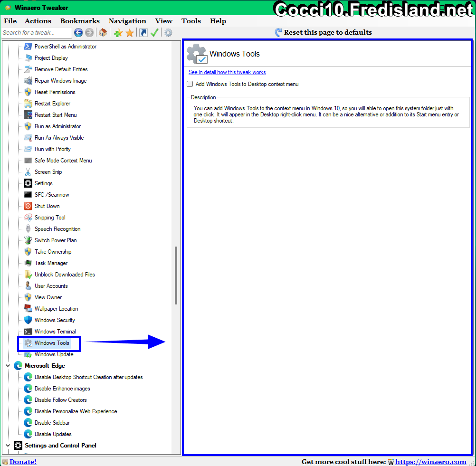Click the PowerShell as Administrator icon

(28, 47)
